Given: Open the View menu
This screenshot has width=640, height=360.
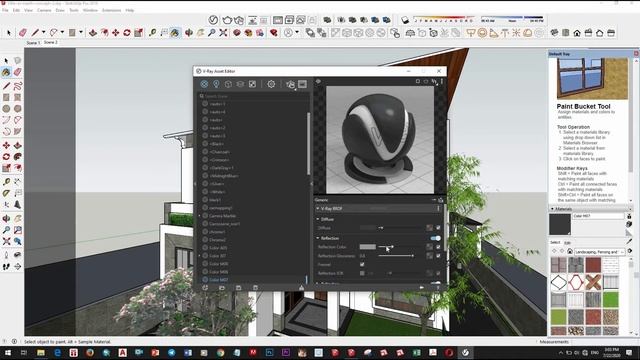Looking at the screenshot, I should click(x=28, y=10).
